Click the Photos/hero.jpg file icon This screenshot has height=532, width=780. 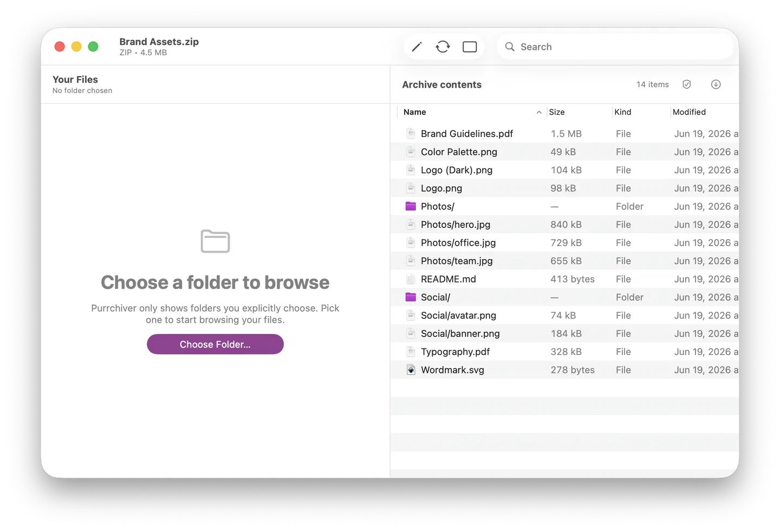pos(411,224)
